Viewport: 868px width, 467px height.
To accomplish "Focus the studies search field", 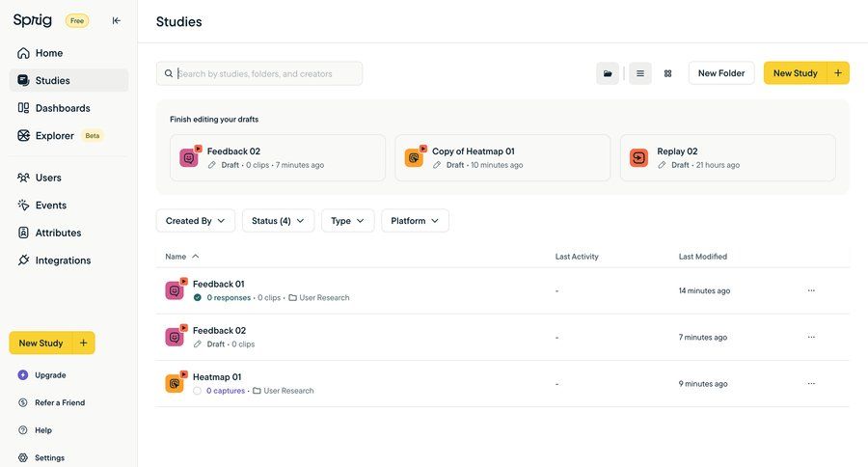I will click(x=259, y=73).
